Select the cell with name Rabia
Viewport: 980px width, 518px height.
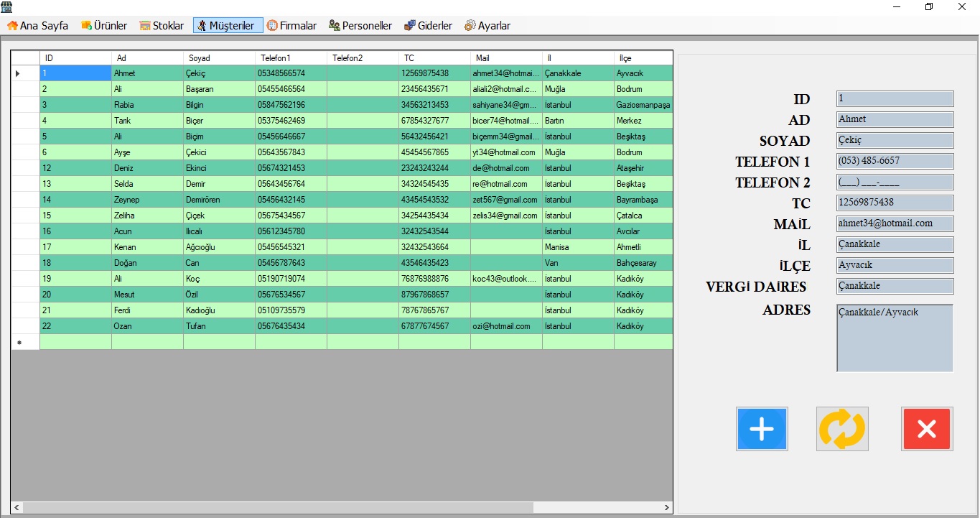click(x=147, y=105)
